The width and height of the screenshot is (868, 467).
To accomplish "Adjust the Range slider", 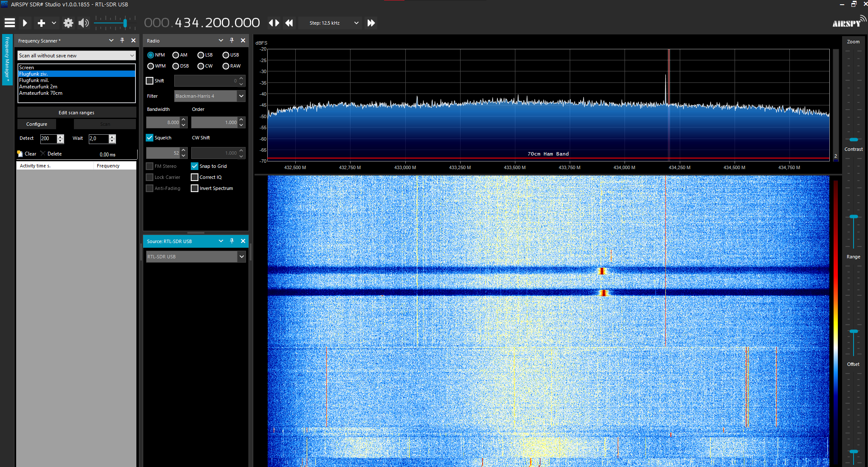I will [854, 331].
